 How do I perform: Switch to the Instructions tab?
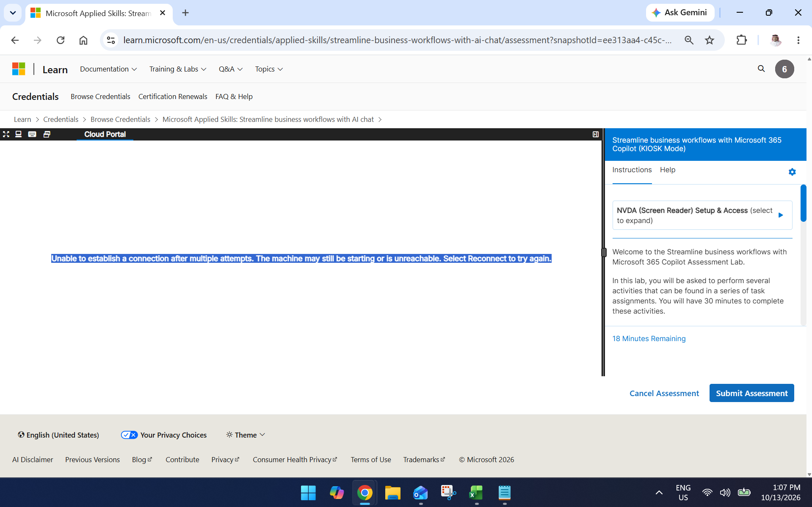pyautogui.click(x=632, y=170)
